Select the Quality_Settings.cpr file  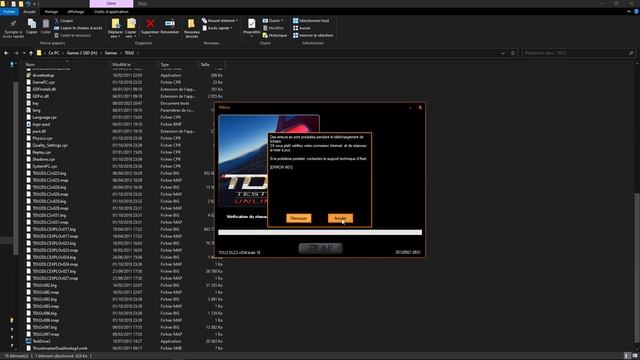click(50, 145)
